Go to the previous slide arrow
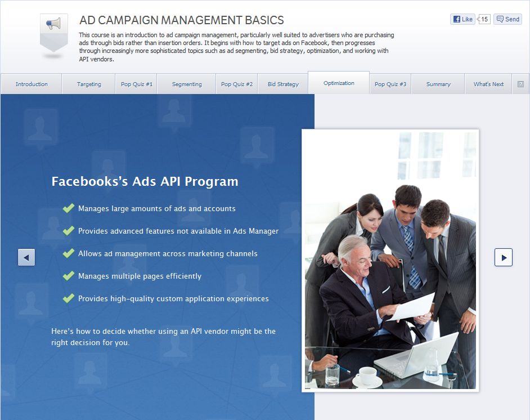 tap(26, 257)
